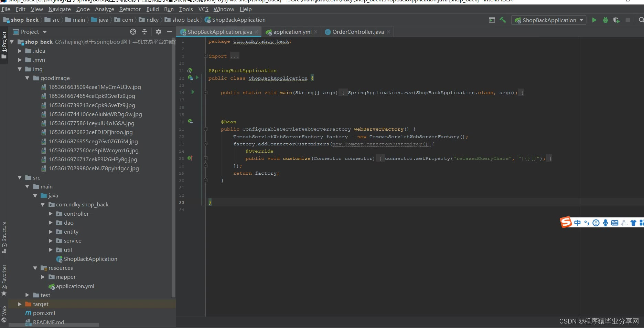Run with coverage using the shield icon
Viewport: 644px width, 328px height.
[x=616, y=20]
